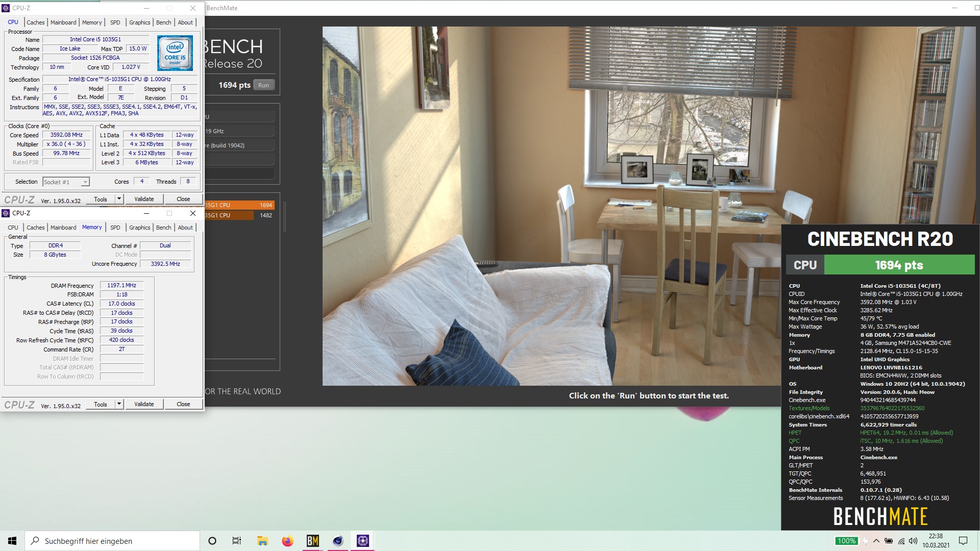Open About tab in upper CPU-Z window
The image size is (980, 551).
(185, 22)
